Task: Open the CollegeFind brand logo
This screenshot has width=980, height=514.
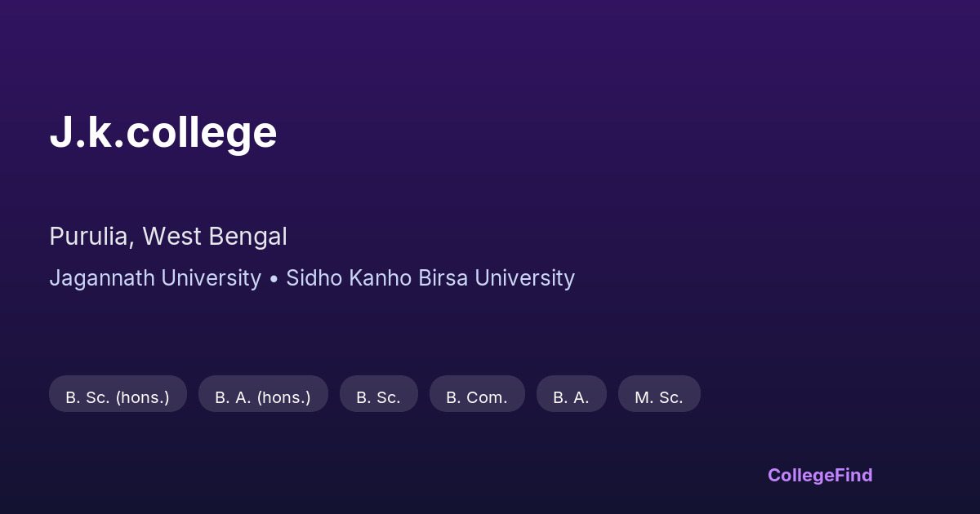Action: 820,475
